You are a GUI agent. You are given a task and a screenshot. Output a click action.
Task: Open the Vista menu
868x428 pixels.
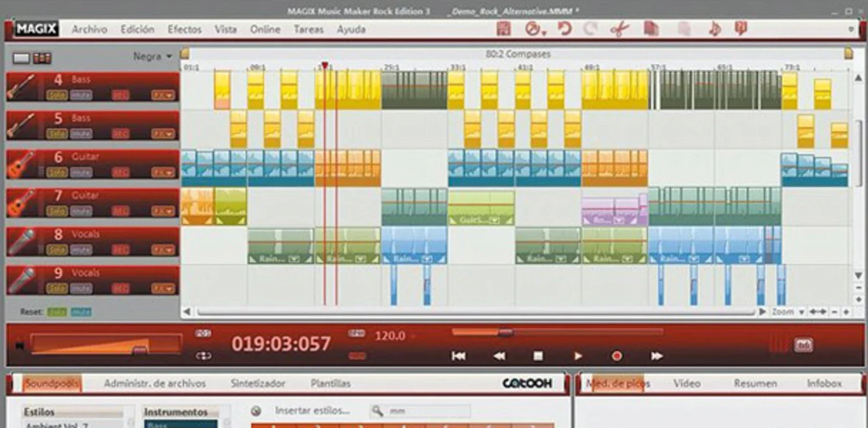point(225,29)
